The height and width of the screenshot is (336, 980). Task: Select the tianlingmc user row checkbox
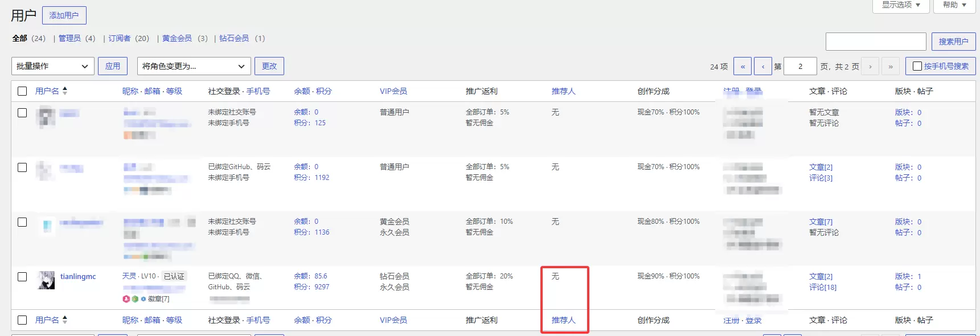tap(22, 277)
